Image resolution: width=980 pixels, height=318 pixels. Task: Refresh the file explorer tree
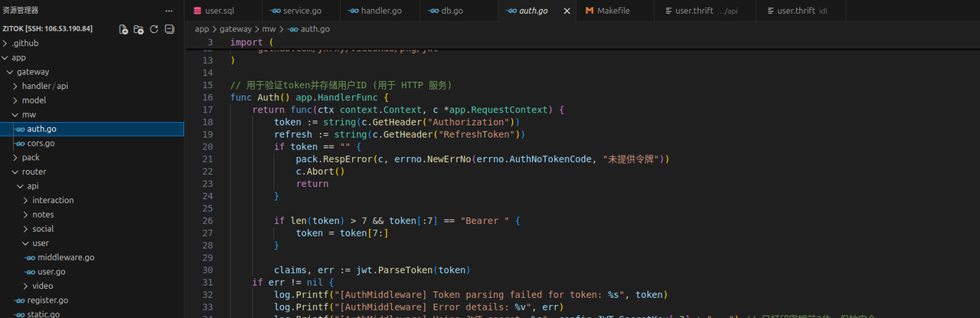coord(154,29)
